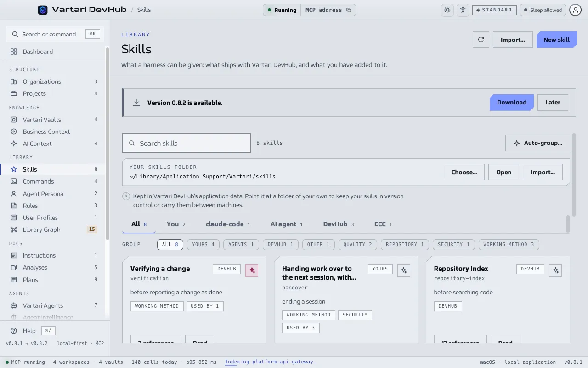The image size is (588, 368).
Task: Focus the Search or command box
Action: coord(55,34)
